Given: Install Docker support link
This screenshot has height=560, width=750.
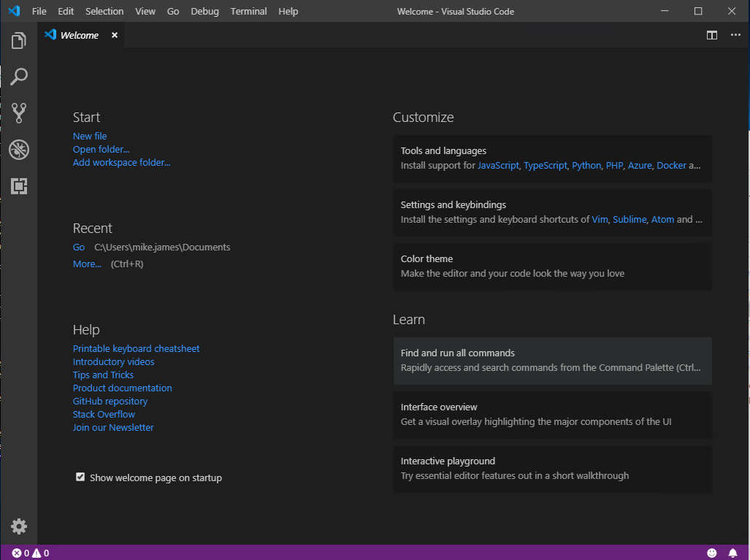Looking at the screenshot, I should (x=671, y=166).
